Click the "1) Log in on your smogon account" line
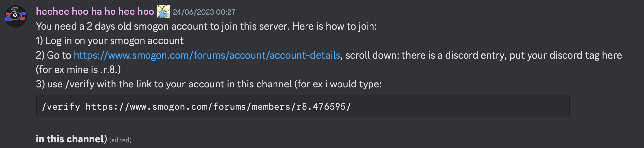The width and height of the screenshot is (644, 148). [110, 41]
